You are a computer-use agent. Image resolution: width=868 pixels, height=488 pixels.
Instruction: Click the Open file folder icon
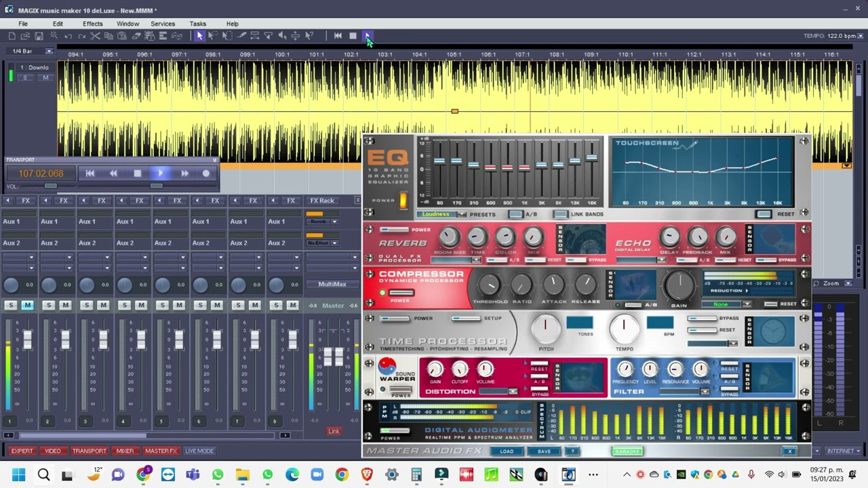[25, 36]
